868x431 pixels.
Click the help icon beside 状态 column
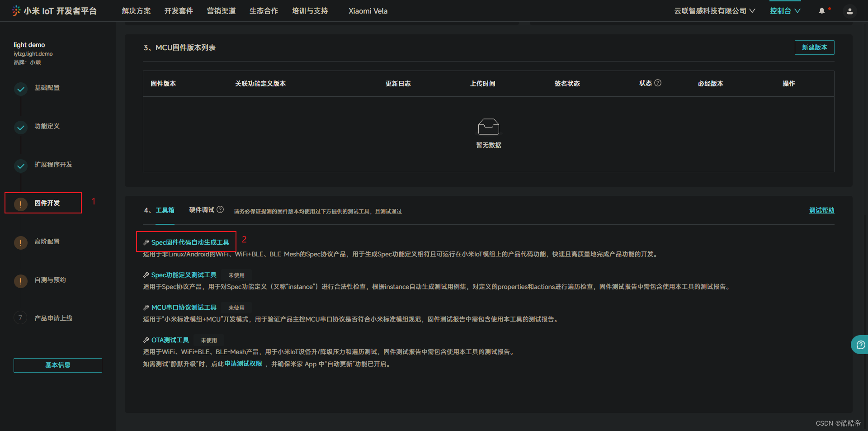[x=658, y=83]
